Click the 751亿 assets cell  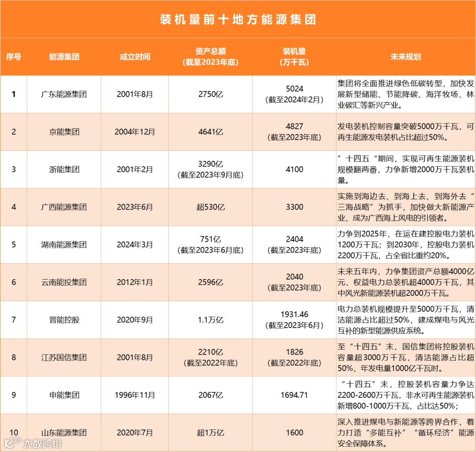coord(210,245)
